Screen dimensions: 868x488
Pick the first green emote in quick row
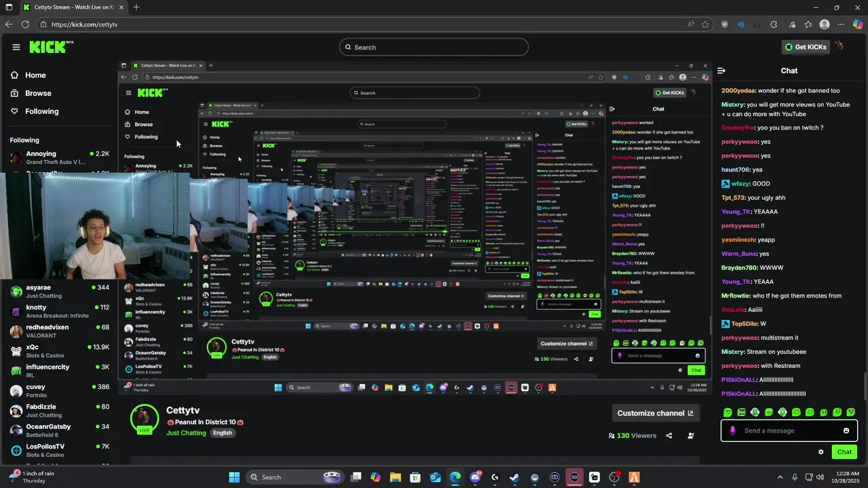tap(728, 412)
